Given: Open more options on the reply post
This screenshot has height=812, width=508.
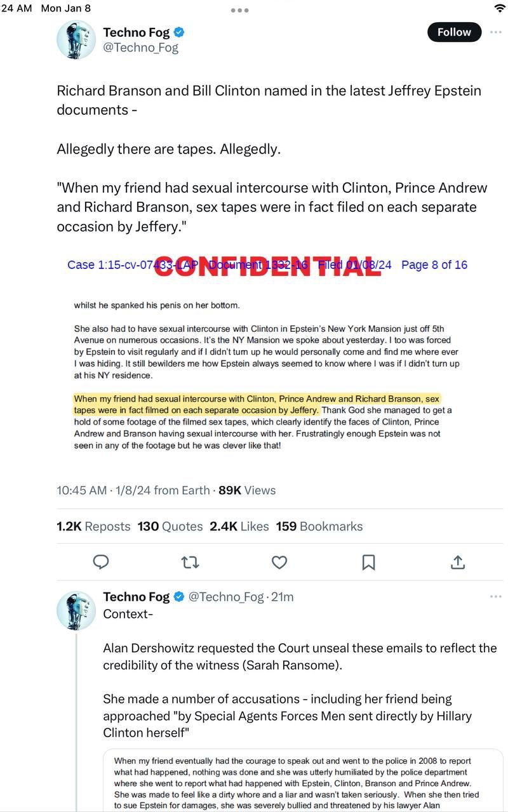Looking at the screenshot, I should (495, 597).
